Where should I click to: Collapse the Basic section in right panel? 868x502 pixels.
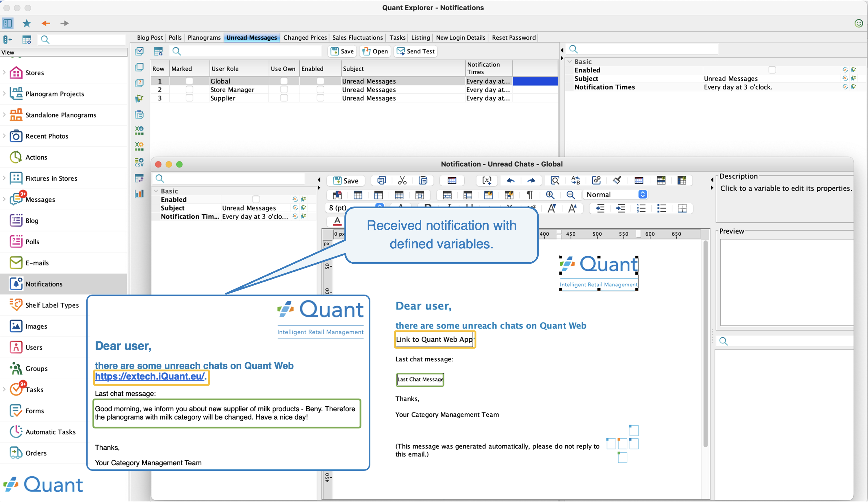[570, 62]
